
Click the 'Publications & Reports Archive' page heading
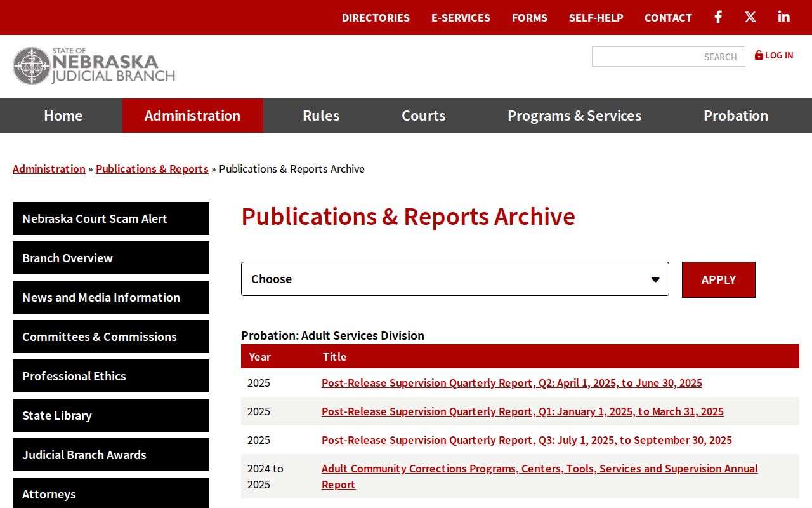[x=408, y=217]
